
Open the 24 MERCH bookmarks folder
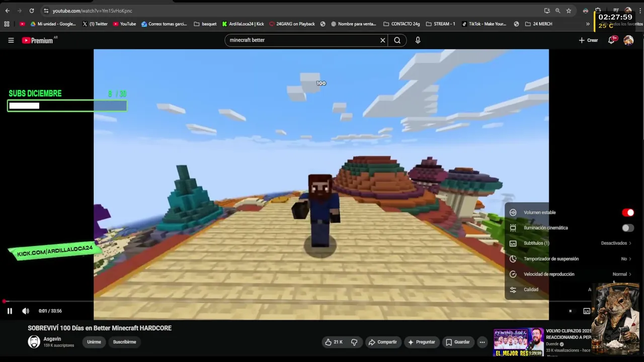538,24
